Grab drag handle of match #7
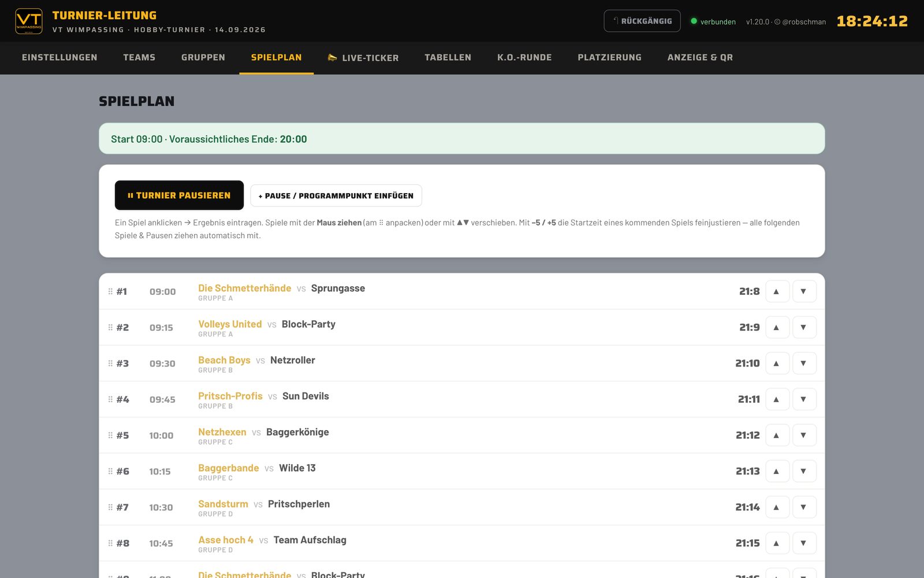The image size is (924, 578). [x=110, y=507]
